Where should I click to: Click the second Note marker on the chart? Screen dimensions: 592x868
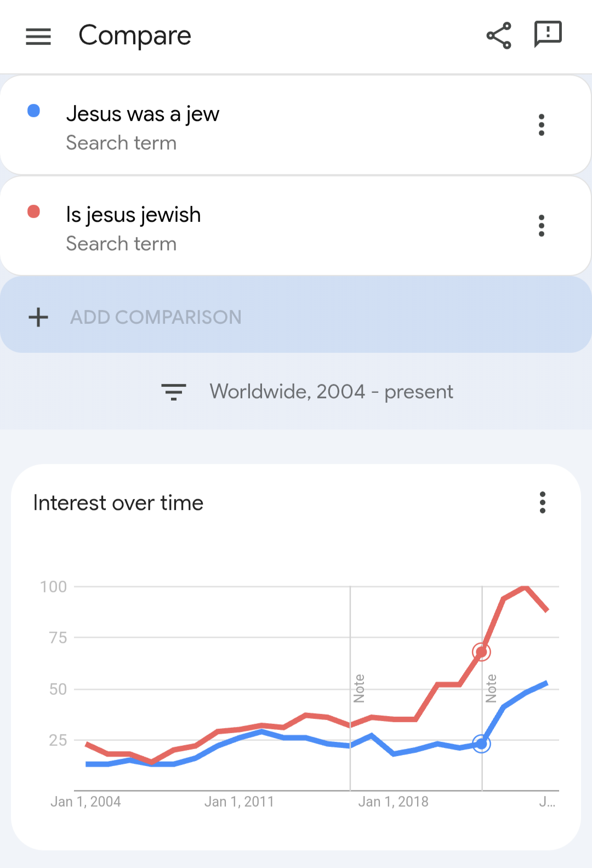[491, 688]
